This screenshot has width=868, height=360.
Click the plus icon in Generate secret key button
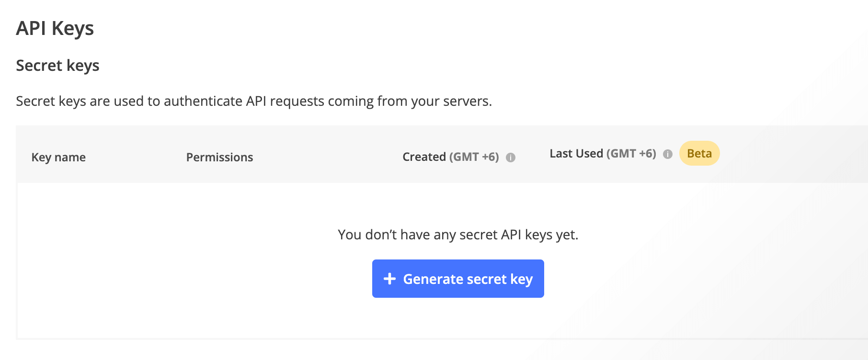[389, 278]
